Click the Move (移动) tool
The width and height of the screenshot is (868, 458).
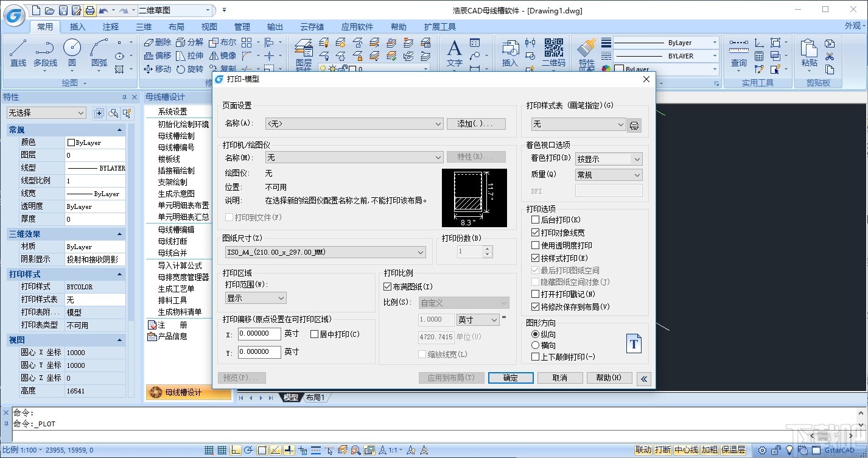tap(157, 69)
